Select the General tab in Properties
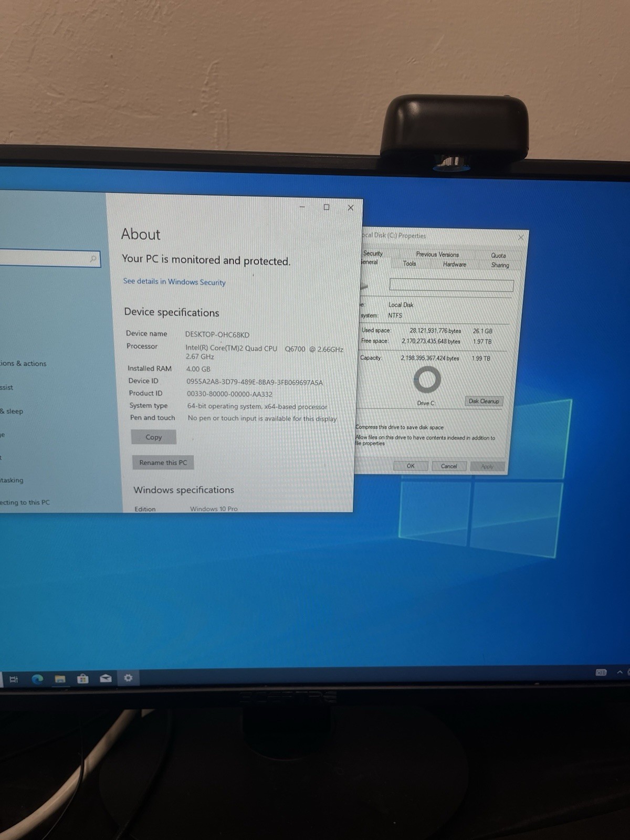This screenshot has height=840, width=630. pyautogui.click(x=370, y=262)
